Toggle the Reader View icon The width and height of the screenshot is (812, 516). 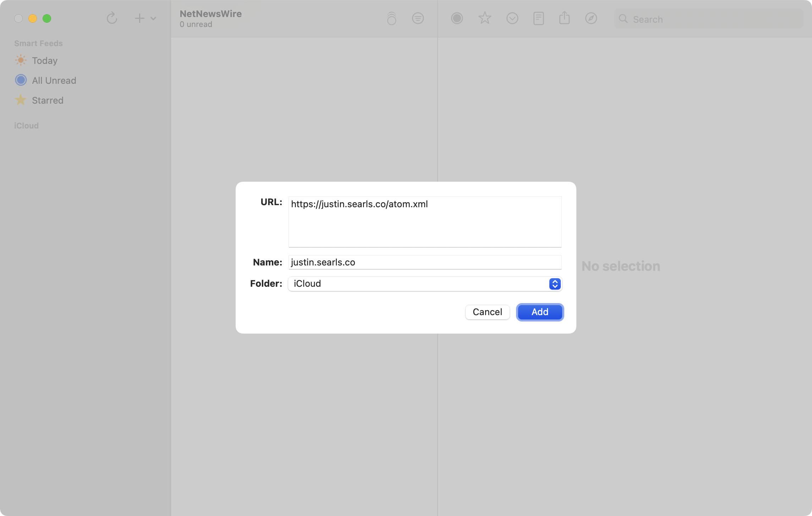538,18
